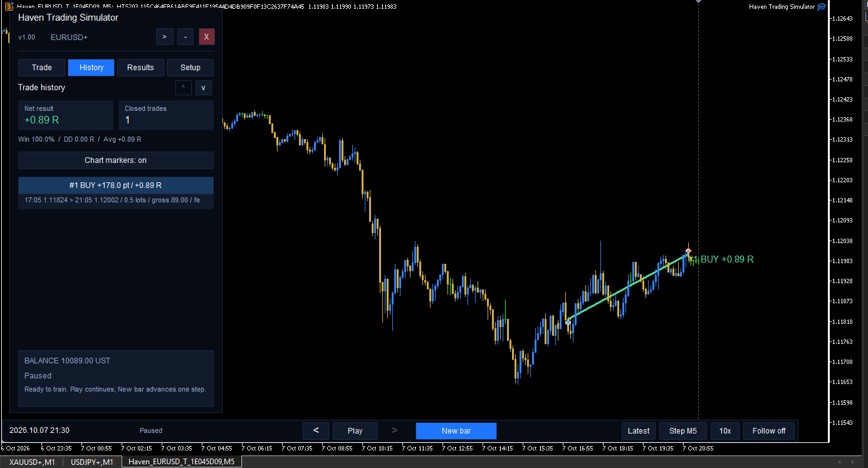Click the greyed-out > step forward control
This screenshot has width=868, height=468.
[x=395, y=431]
